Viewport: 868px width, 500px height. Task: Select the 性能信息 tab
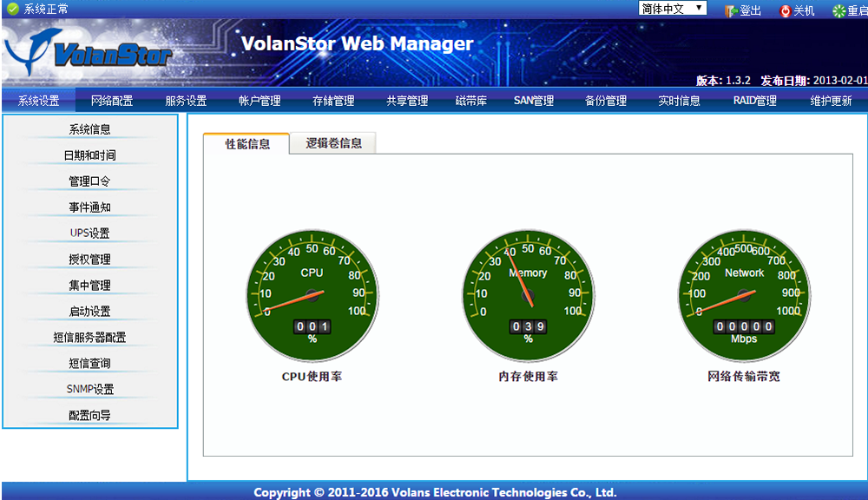(x=247, y=144)
